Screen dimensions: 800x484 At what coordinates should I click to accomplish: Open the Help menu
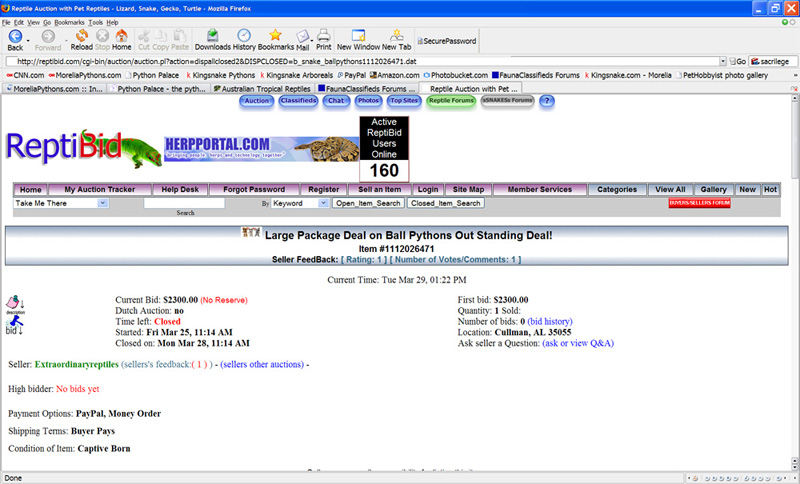[x=112, y=22]
